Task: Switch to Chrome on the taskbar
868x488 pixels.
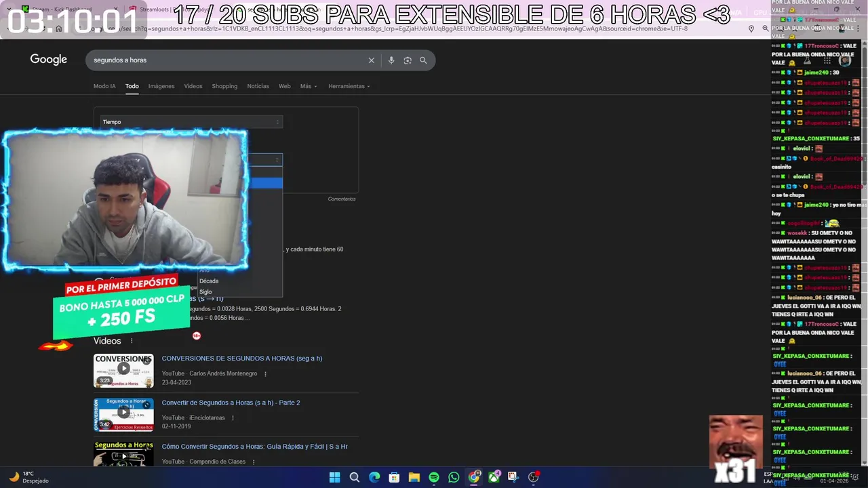Action: pyautogui.click(x=474, y=477)
